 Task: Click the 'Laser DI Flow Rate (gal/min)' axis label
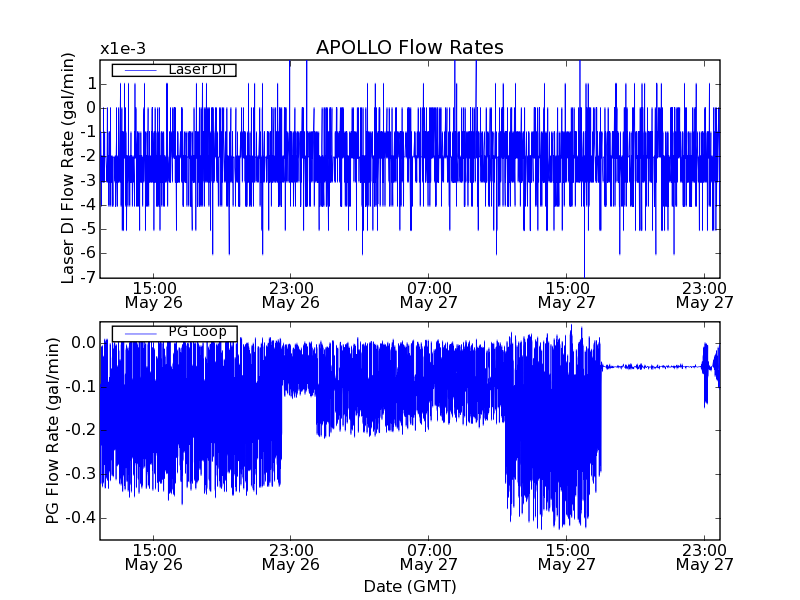[x=69, y=168]
